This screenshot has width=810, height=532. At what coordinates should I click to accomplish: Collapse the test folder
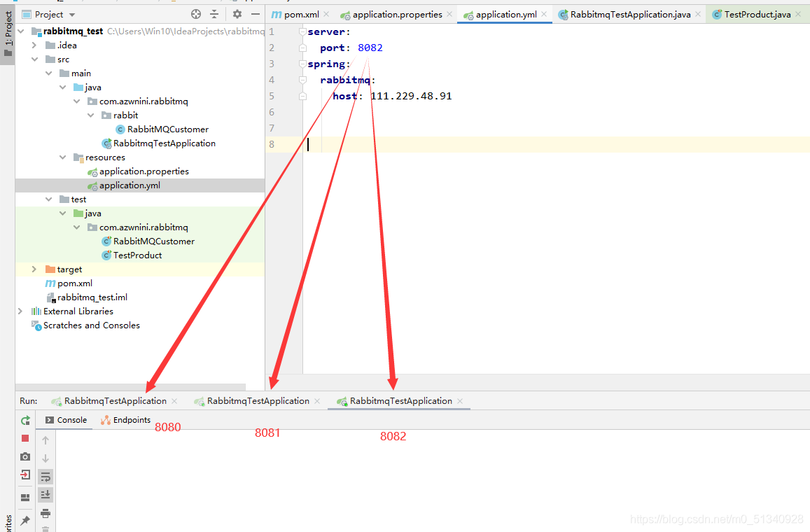(x=48, y=199)
